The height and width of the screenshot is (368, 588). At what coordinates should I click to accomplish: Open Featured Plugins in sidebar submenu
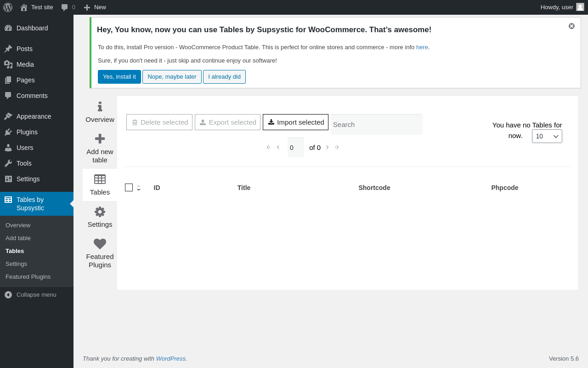28,277
